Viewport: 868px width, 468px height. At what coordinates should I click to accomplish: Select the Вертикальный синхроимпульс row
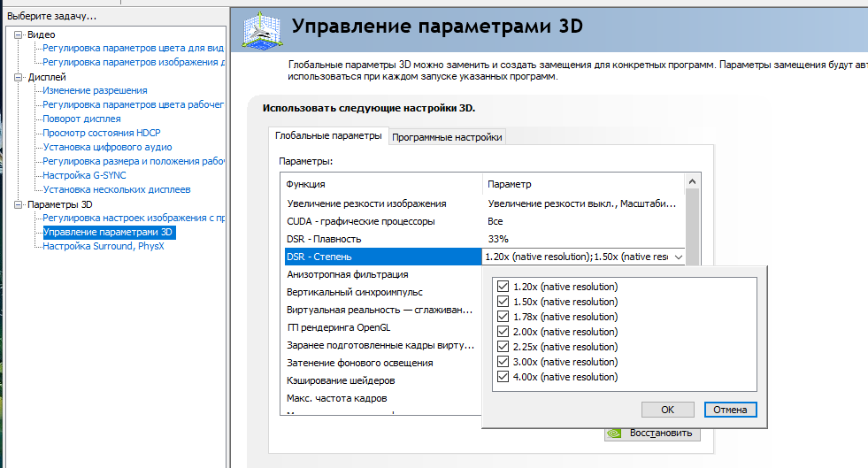[x=383, y=292]
